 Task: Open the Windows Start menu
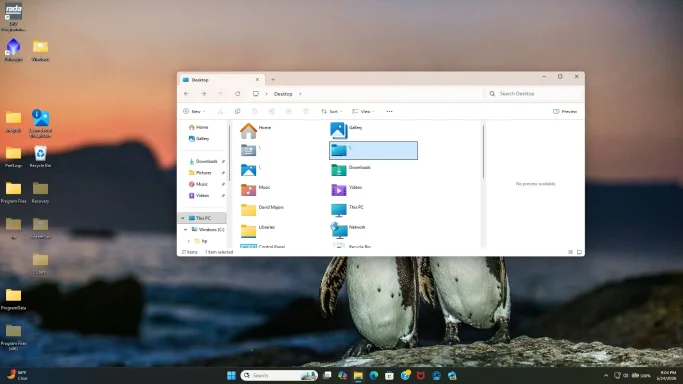231,375
